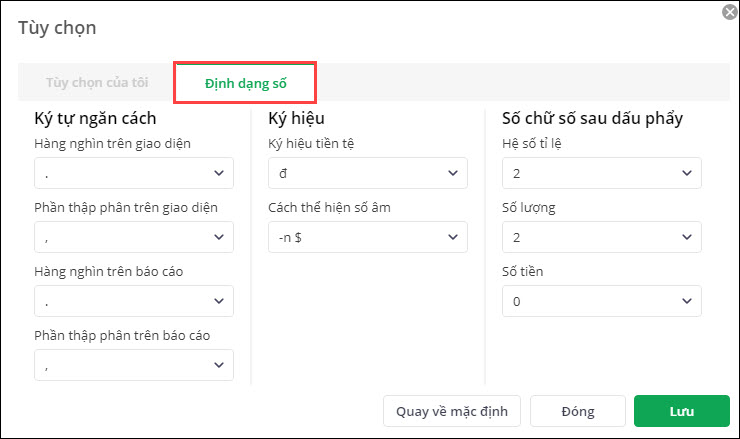Open the Ký hiệu tiền tệ dropdown
The height and width of the screenshot is (439, 740).
(367, 173)
